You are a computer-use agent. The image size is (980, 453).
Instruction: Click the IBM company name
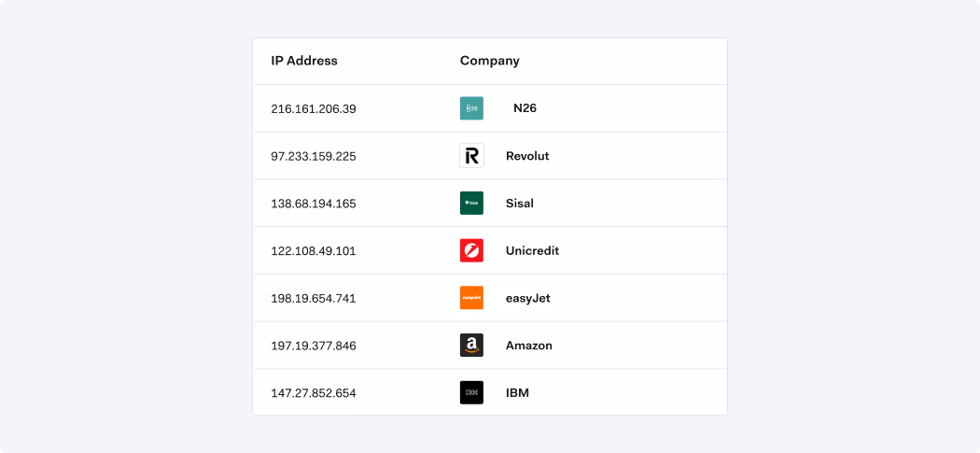[517, 393]
